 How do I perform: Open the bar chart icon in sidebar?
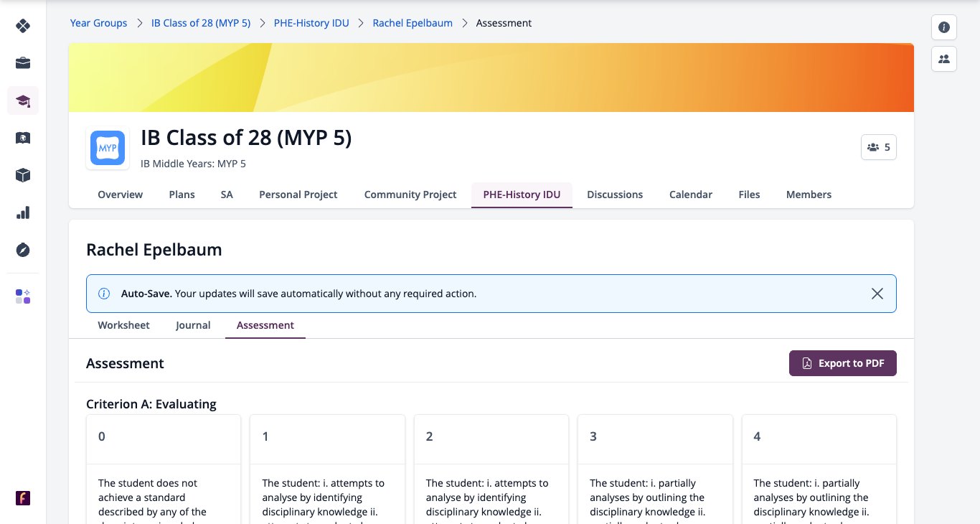[x=23, y=212]
